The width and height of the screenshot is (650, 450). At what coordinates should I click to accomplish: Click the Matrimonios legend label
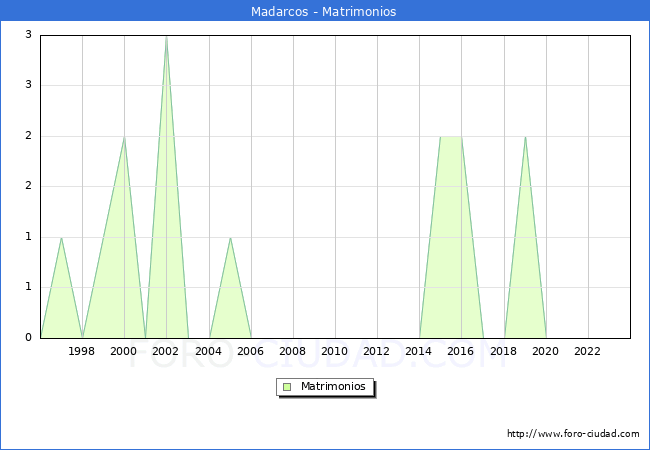(x=333, y=386)
